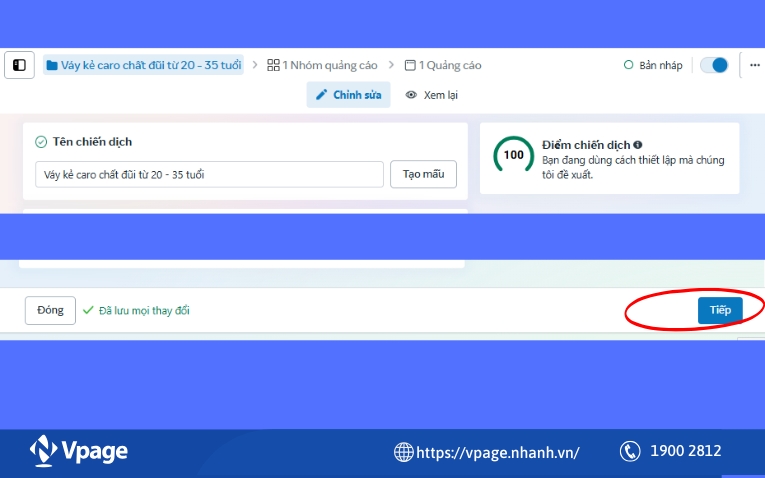Toggle the sidebar panel icon
The image size is (765, 478).
(20, 65)
